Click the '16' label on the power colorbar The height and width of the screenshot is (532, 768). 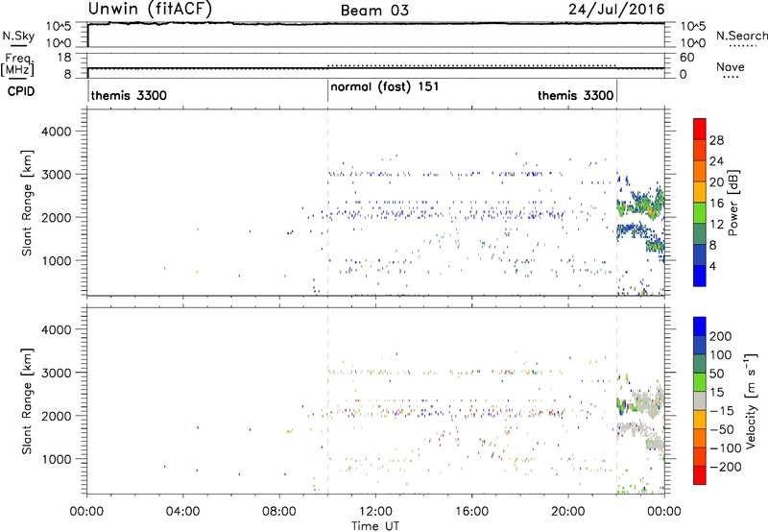[716, 204]
